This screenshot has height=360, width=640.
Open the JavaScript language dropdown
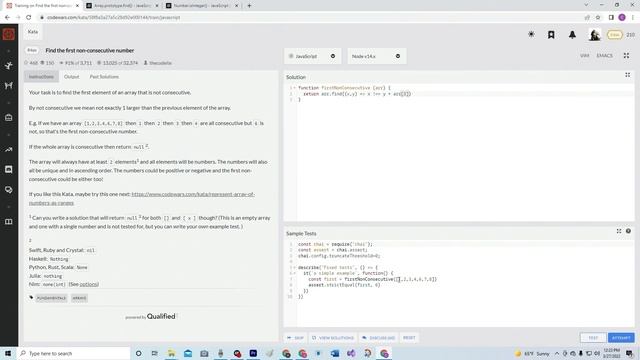point(312,56)
